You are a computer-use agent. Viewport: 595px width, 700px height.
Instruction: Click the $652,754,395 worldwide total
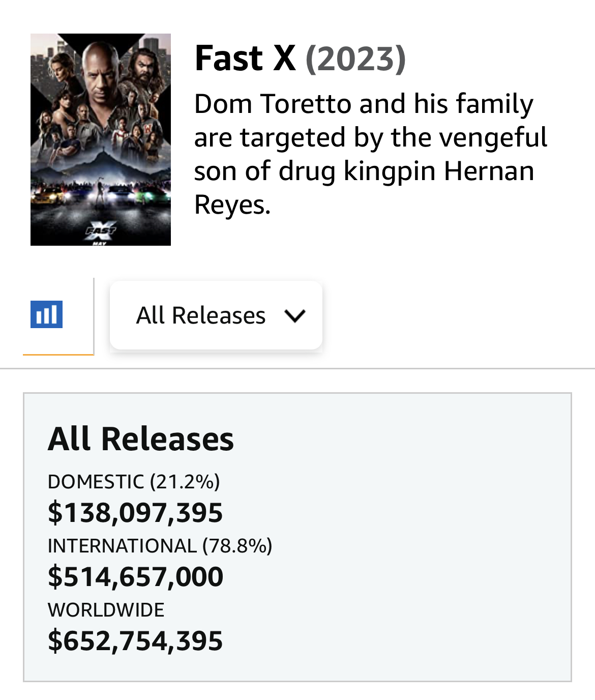pos(135,640)
